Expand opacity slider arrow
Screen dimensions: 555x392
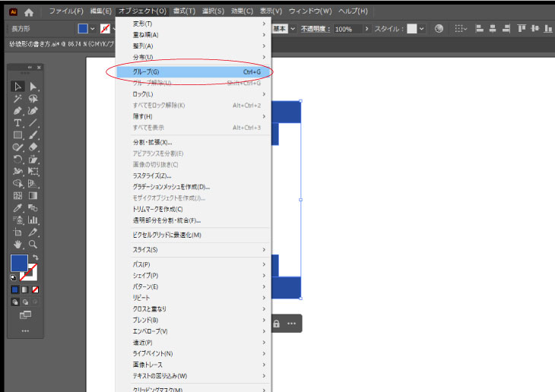(367, 29)
